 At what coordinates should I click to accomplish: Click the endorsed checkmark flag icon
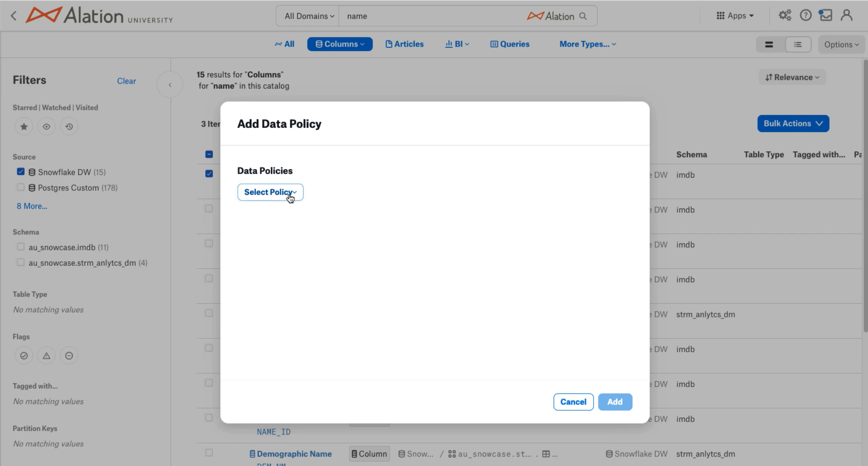point(24,356)
